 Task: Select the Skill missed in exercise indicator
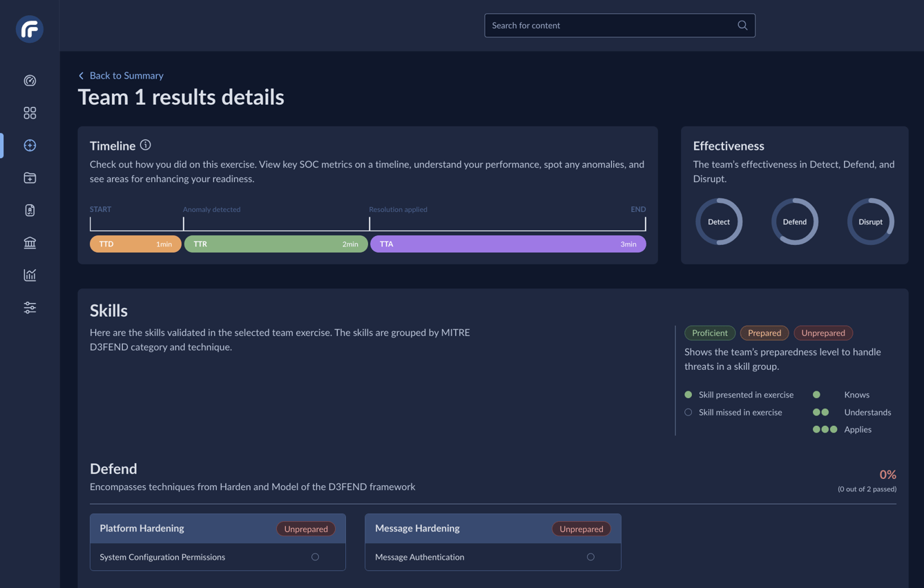point(688,411)
